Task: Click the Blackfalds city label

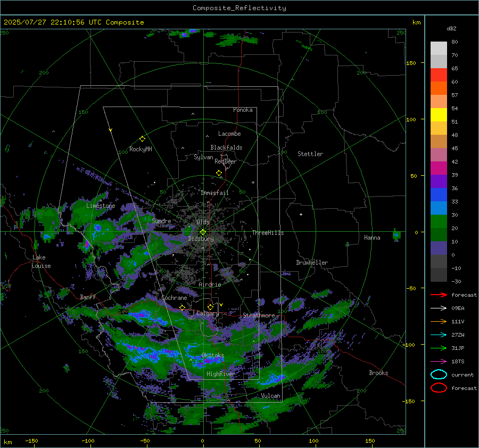Action: click(x=226, y=148)
